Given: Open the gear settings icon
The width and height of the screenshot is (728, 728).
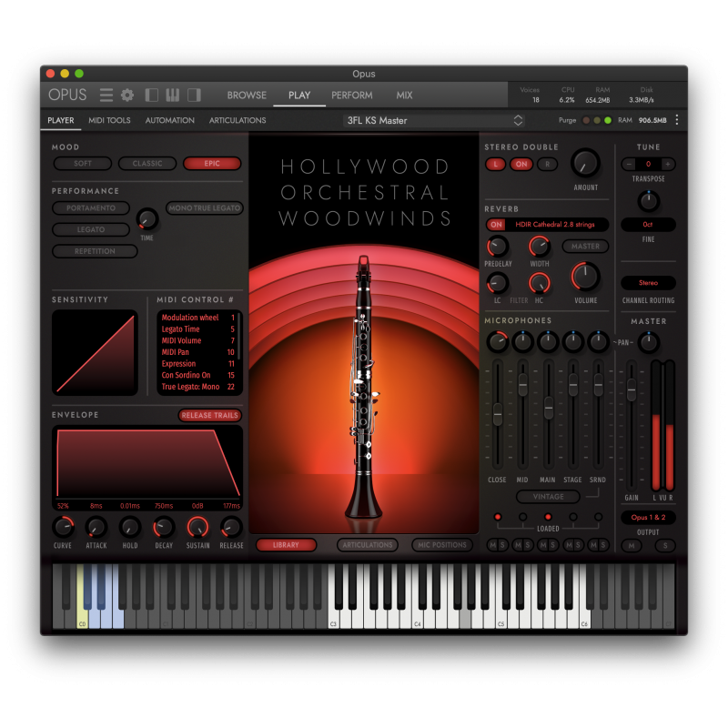Looking at the screenshot, I should [127, 96].
